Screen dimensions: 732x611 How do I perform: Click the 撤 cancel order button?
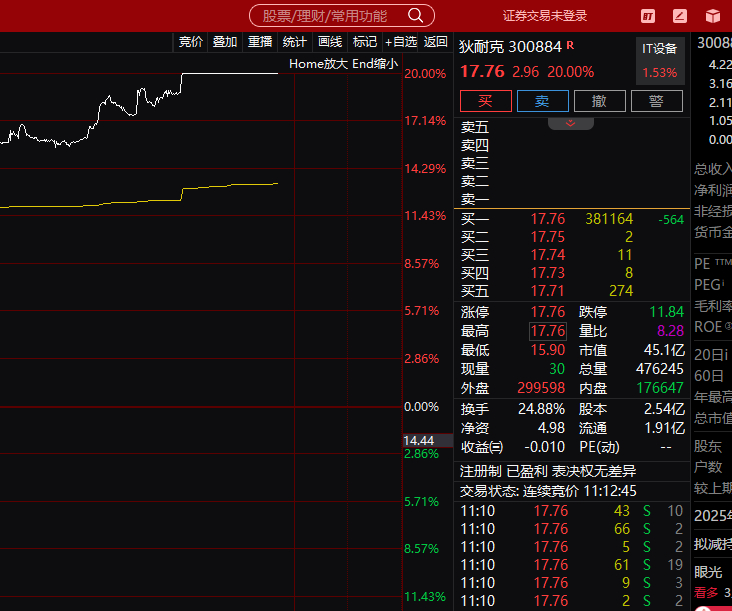tap(599, 101)
